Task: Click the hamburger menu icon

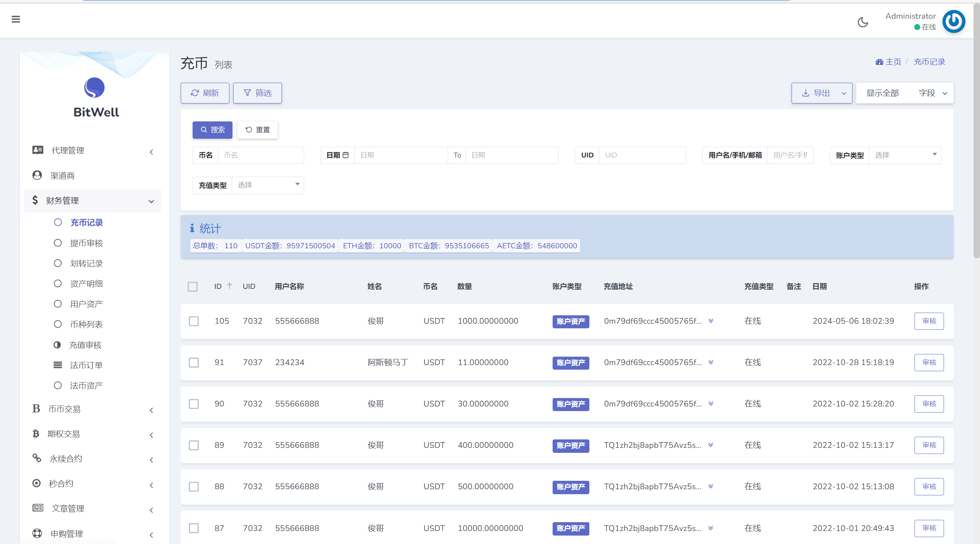Action: (x=16, y=19)
